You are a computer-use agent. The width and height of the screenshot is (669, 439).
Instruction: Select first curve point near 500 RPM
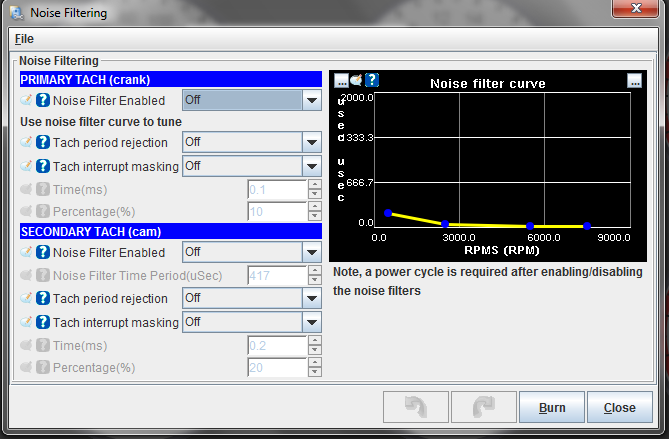(x=388, y=213)
